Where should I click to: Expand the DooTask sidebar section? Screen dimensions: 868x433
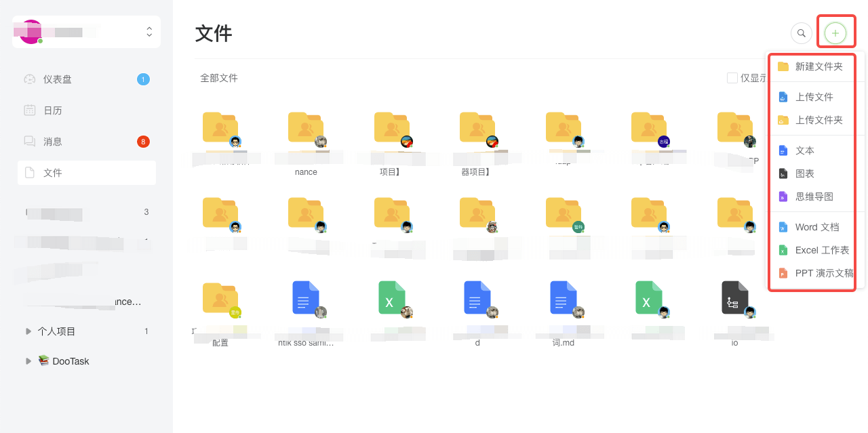(28, 360)
